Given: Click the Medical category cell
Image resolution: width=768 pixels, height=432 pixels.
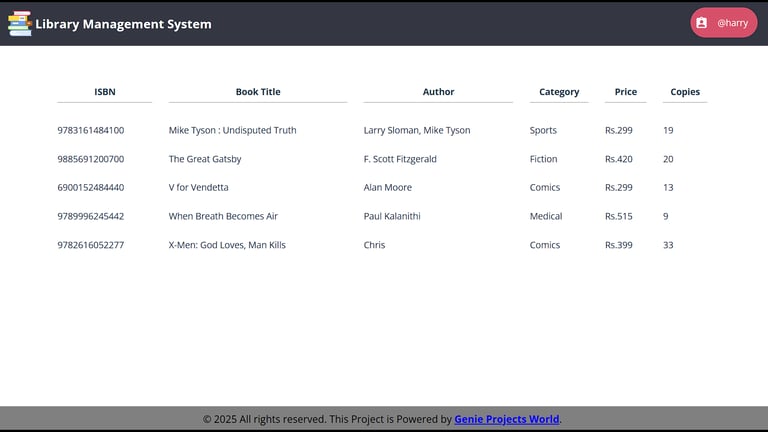Looking at the screenshot, I should pyautogui.click(x=546, y=216).
